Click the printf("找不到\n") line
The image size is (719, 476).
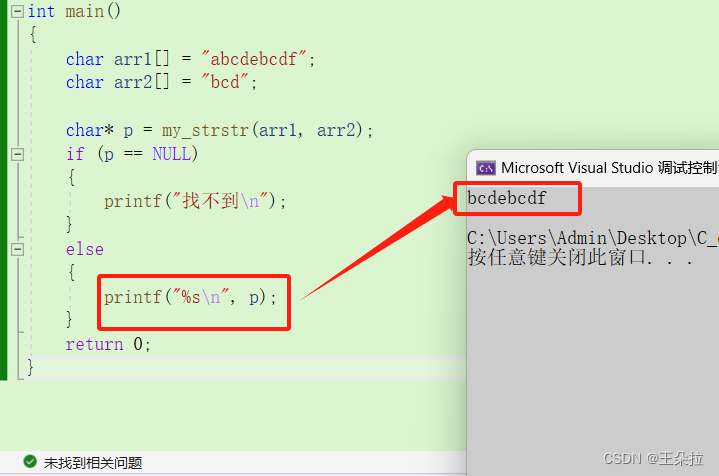point(195,201)
